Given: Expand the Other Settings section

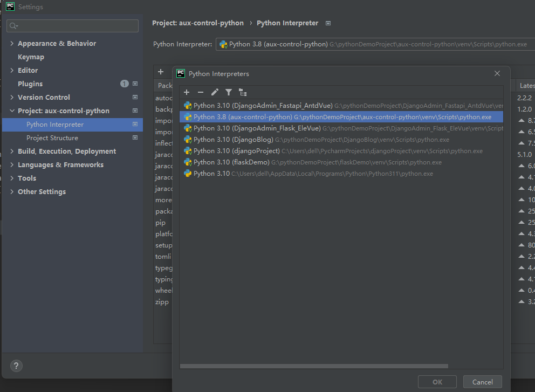Looking at the screenshot, I should click(12, 191).
